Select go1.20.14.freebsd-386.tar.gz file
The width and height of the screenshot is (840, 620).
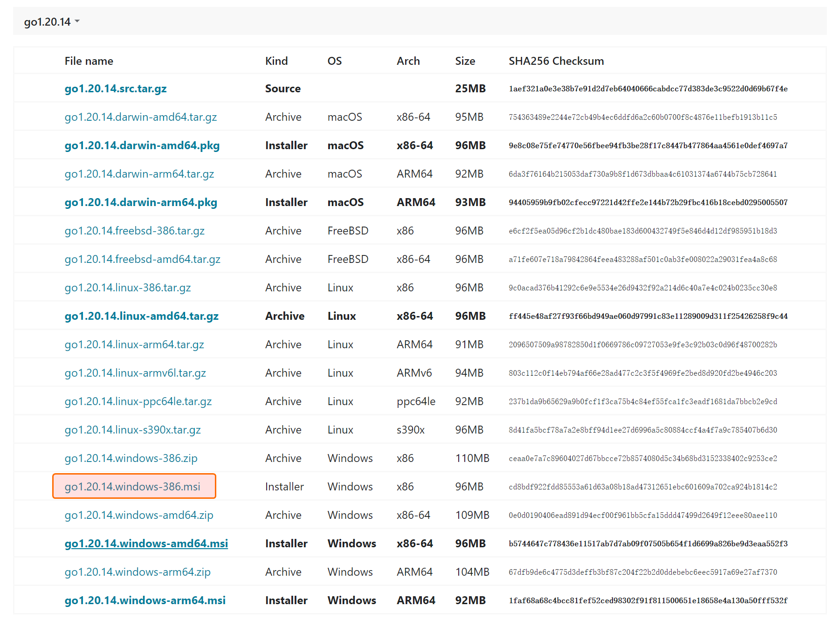pos(134,231)
